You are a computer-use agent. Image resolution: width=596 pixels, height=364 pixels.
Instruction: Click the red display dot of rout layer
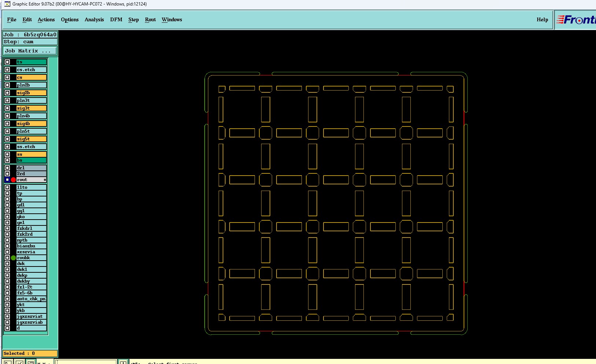[13, 180]
